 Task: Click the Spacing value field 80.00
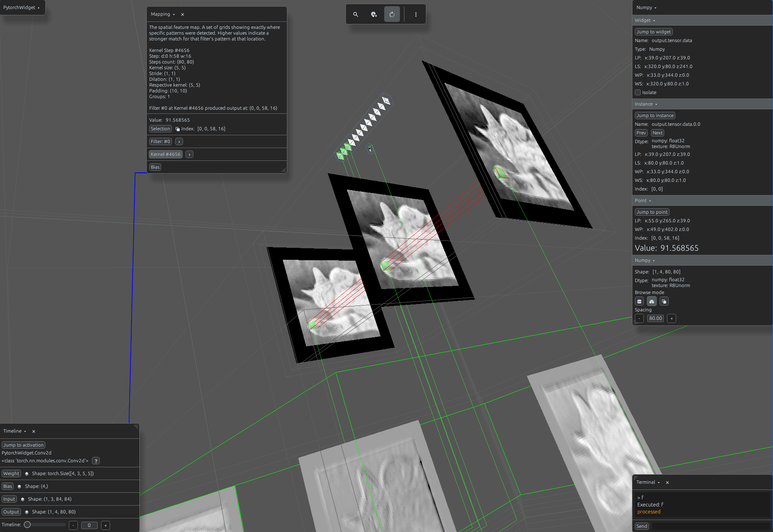pyautogui.click(x=656, y=318)
